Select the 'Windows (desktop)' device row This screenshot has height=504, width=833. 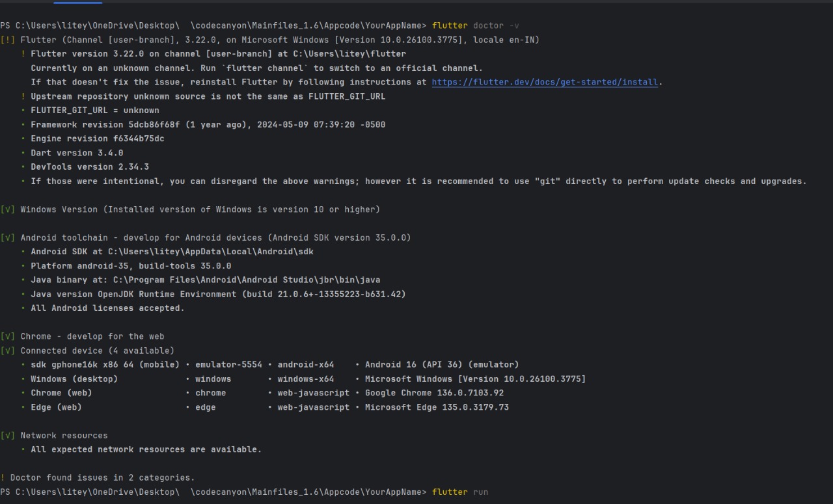coord(303,379)
